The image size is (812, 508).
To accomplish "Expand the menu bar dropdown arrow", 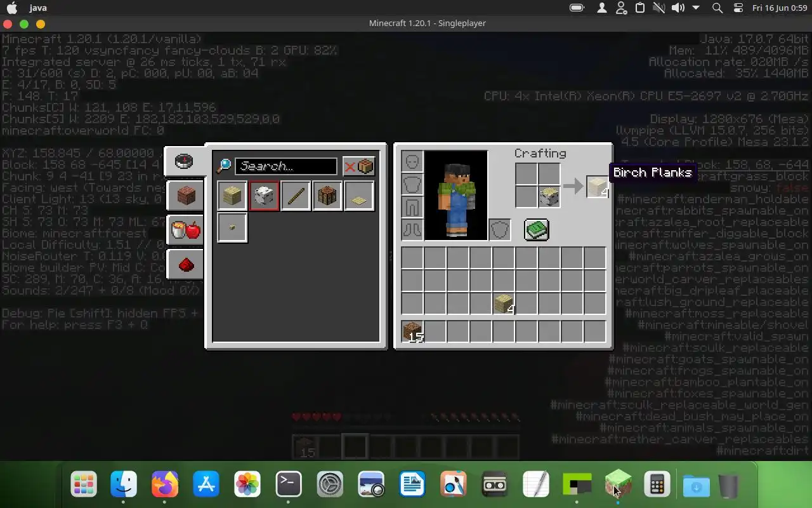I will (x=696, y=8).
